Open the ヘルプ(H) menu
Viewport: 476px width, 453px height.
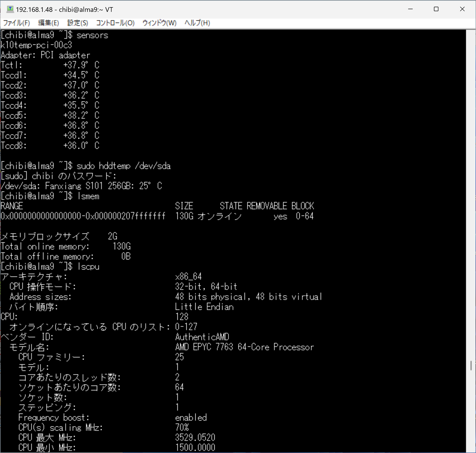pyautogui.click(x=197, y=23)
